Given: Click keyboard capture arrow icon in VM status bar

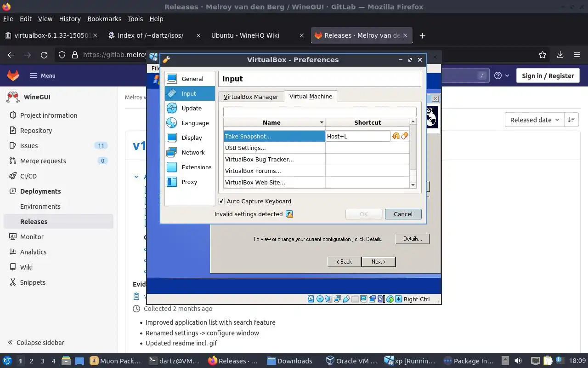Looking at the screenshot, I should tap(398, 299).
